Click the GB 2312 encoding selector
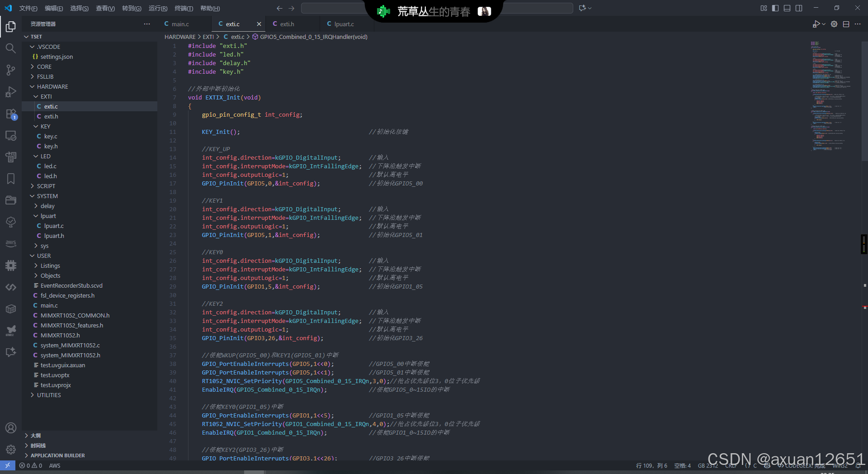 (x=708, y=465)
